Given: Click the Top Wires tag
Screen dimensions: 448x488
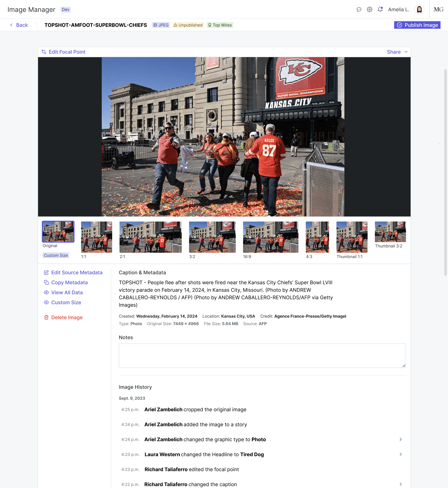Looking at the screenshot, I should pyautogui.click(x=220, y=25).
